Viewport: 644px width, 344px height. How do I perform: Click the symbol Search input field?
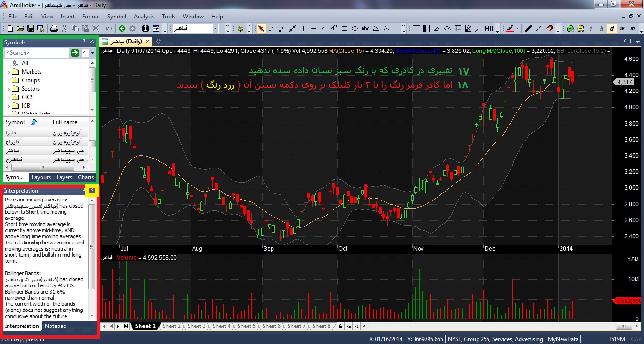tap(37, 53)
